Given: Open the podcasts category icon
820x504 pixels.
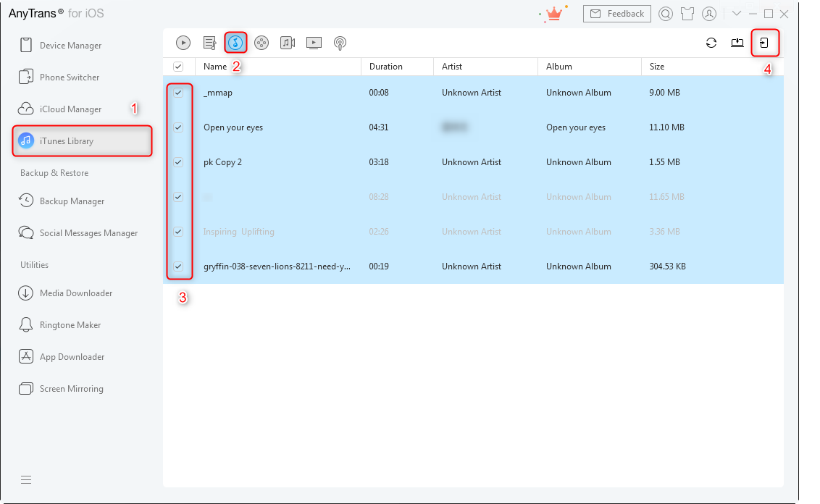Looking at the screenshot, I should coord(340,43).
